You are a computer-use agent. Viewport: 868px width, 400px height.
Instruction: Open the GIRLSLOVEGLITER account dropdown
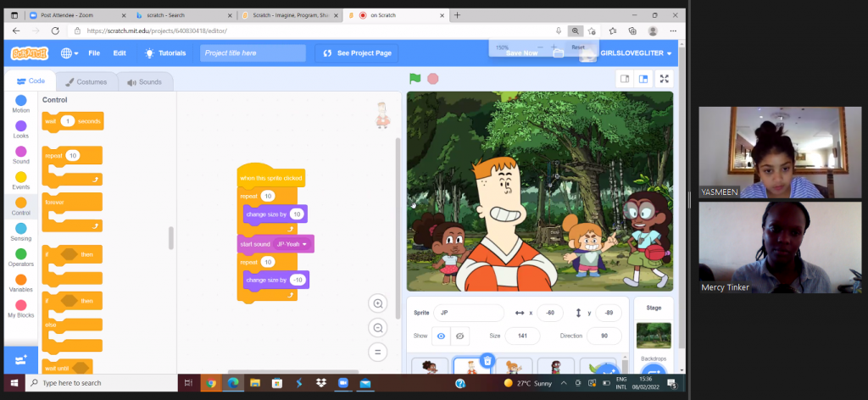(x=635, y=53)
